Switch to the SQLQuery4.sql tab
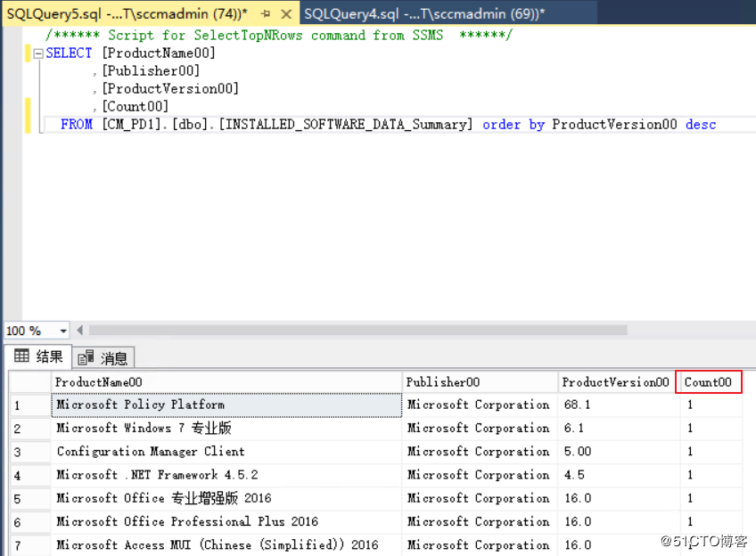Viewport: 756px width, 556px height. 424,13
